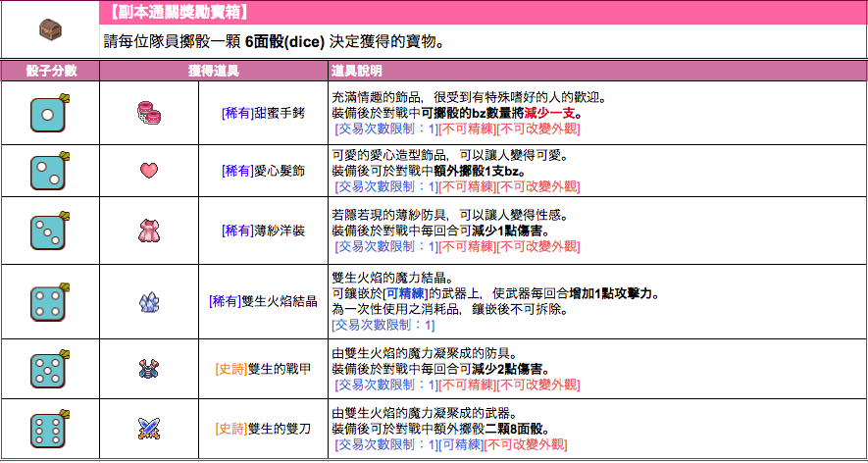Select the 骰子分數 column header
Viewport: 868px width, 463px height.
(x=51, y=71)
